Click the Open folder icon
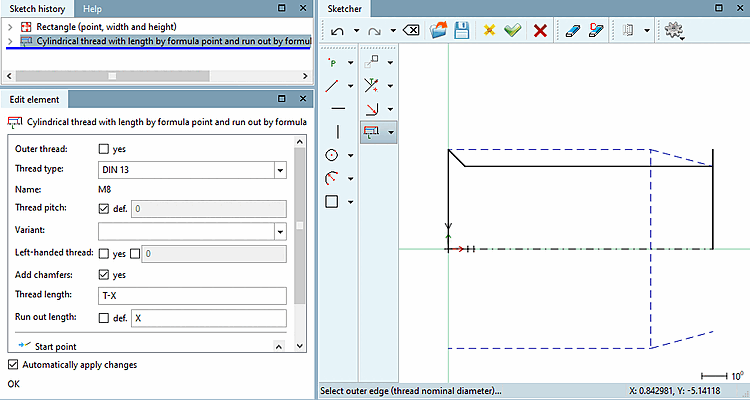The height and width of the screenshot is (400, 750). (439, 31)
